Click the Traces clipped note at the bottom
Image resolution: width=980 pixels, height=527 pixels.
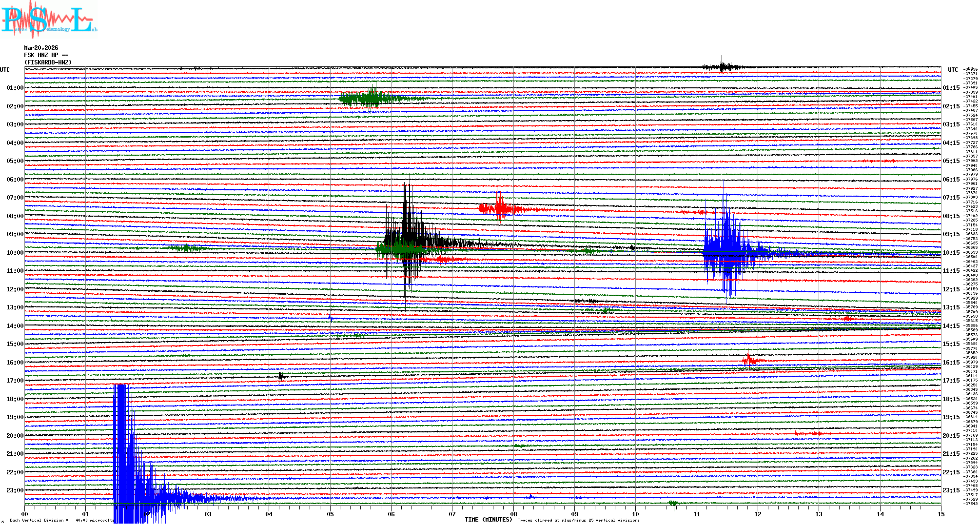[x=578, y=520]
